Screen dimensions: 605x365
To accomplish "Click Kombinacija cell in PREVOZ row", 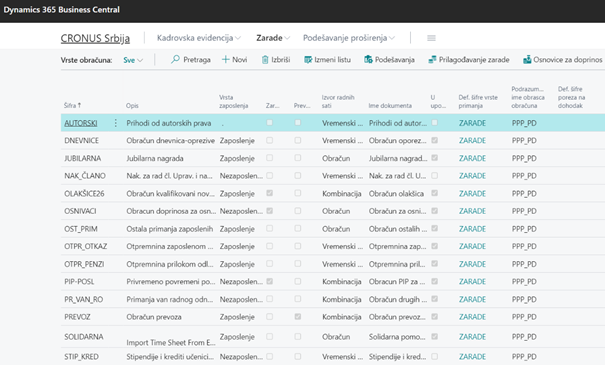I will point(341,317).
